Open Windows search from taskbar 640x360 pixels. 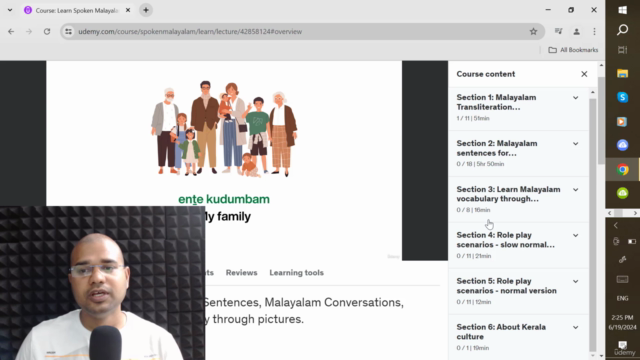point(622,30)
